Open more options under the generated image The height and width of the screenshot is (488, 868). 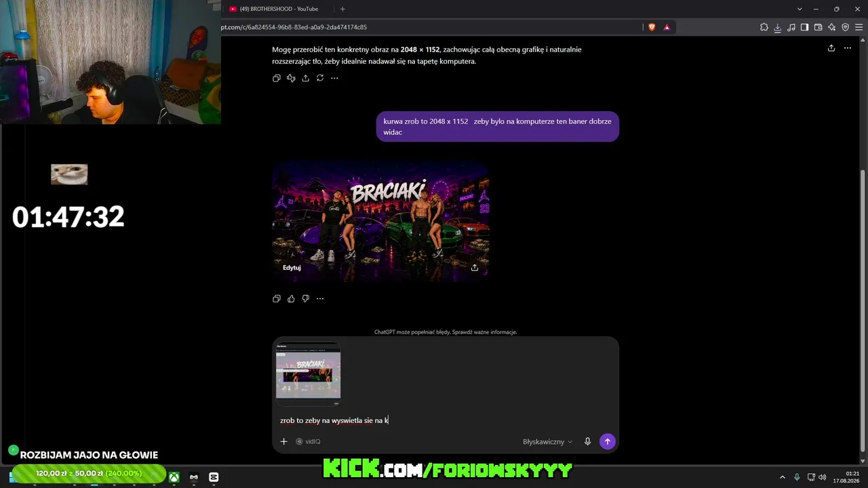(320, 299)
